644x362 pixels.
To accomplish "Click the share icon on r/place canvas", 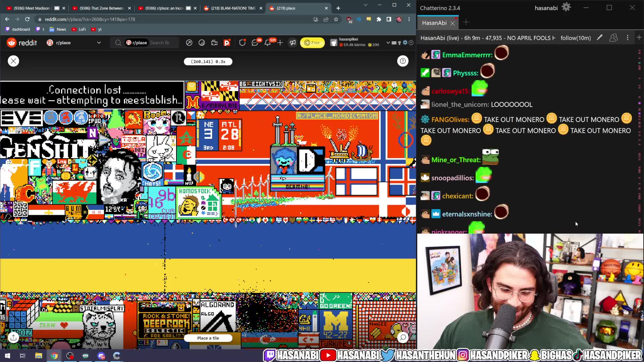I will click(x=13, y=338).
